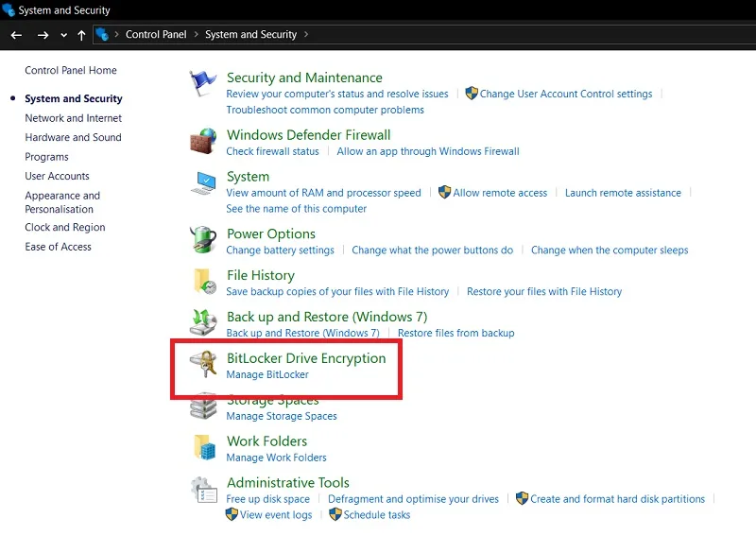This screenshot has height=553, width=756.
Task: Click the Storage Spaces stacked drives icon
Action: pyautogui.click(x=203, y=406)
